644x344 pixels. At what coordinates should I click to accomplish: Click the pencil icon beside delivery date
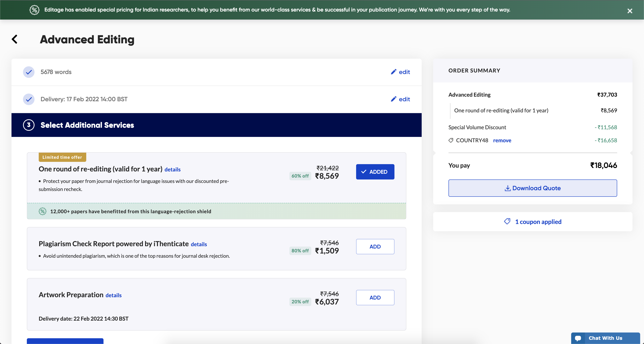(x=393, y=99)
